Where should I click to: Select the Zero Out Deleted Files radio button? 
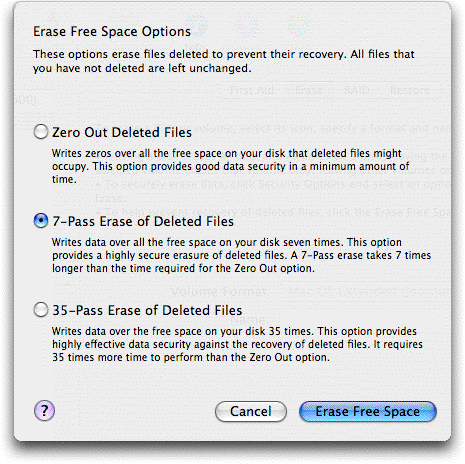(41, 132)
